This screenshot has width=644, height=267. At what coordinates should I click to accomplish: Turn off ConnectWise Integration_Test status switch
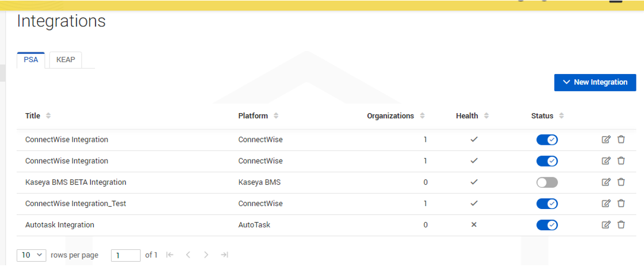click(x=547, y=203)
